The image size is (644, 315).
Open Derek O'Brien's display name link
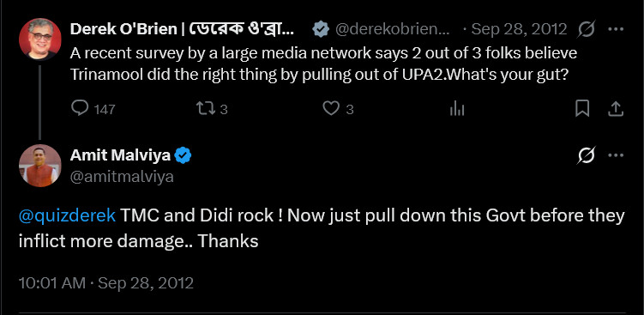click(x=183, y=29)
